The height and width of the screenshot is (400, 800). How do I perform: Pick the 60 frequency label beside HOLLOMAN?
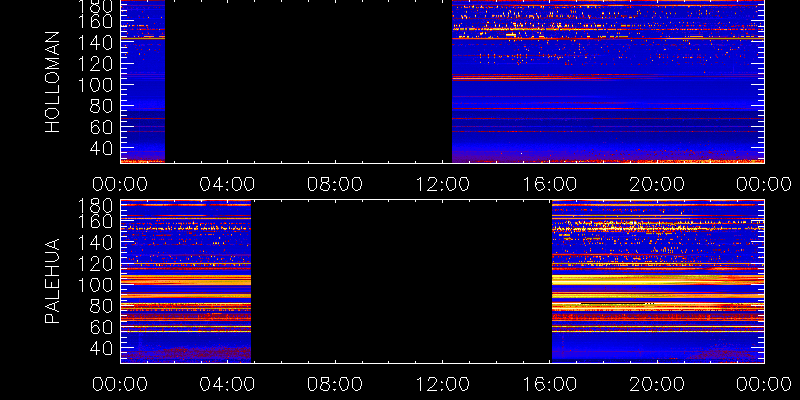coord(101,128)
